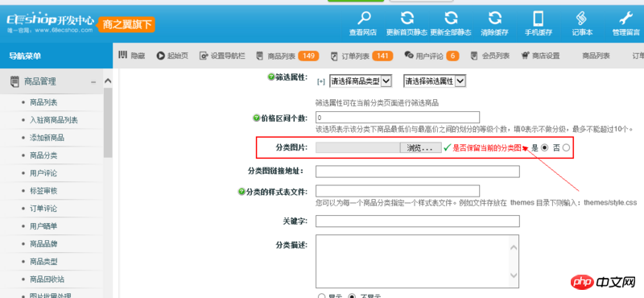Collapse the 商品管理 section with minus
Image resolution: width=644 pixels, height=298 pixels.
(93, 82)
